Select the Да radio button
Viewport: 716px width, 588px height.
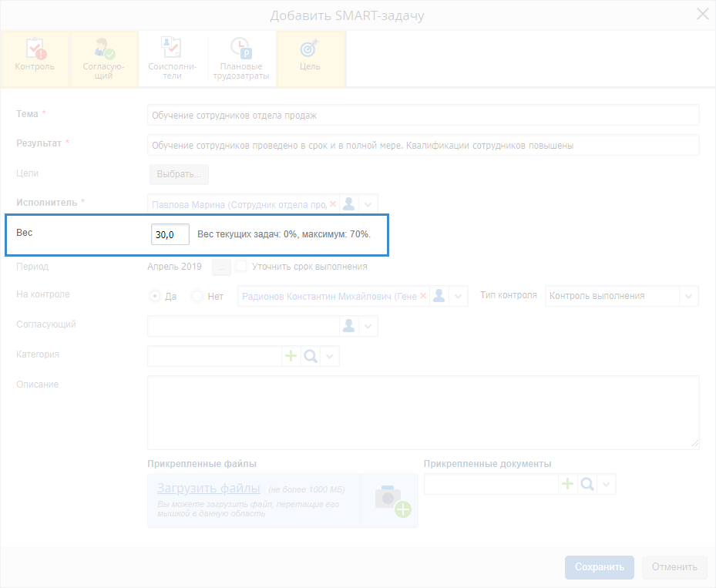[156, 296]
